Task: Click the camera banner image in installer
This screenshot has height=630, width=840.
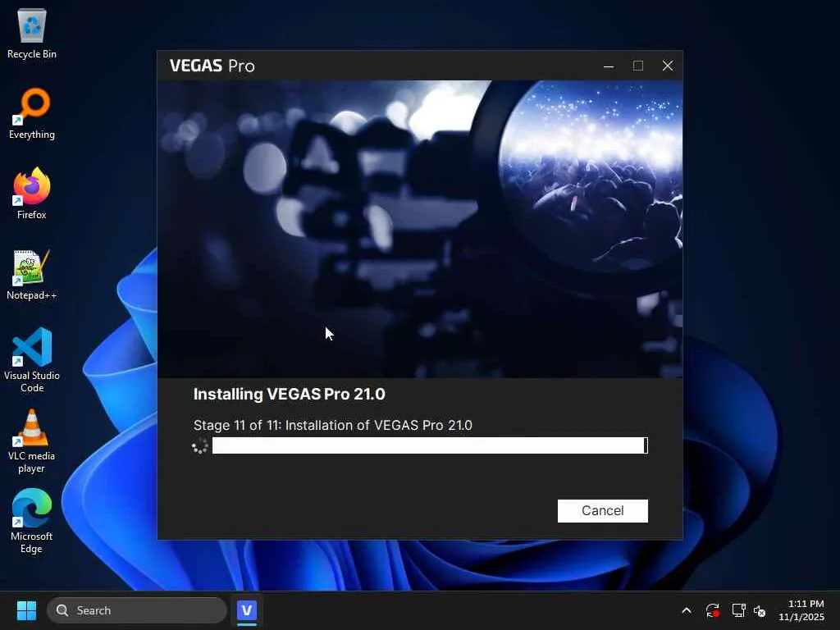Action: [x=420, y=230]
